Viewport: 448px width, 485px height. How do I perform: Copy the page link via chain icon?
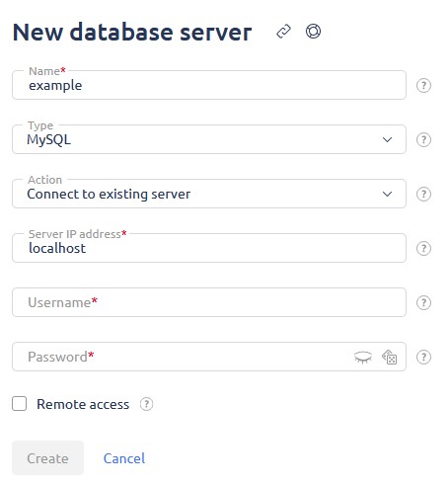pos(283,32)
